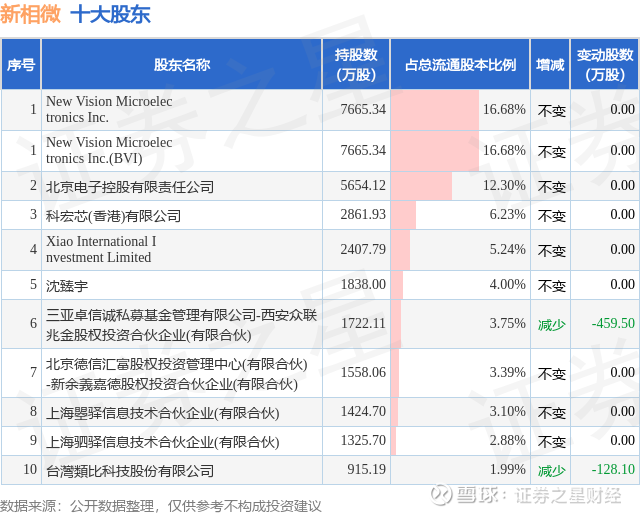
Task: Click 减少 in the 台湾類比科技 row
Action: point(551,471)
